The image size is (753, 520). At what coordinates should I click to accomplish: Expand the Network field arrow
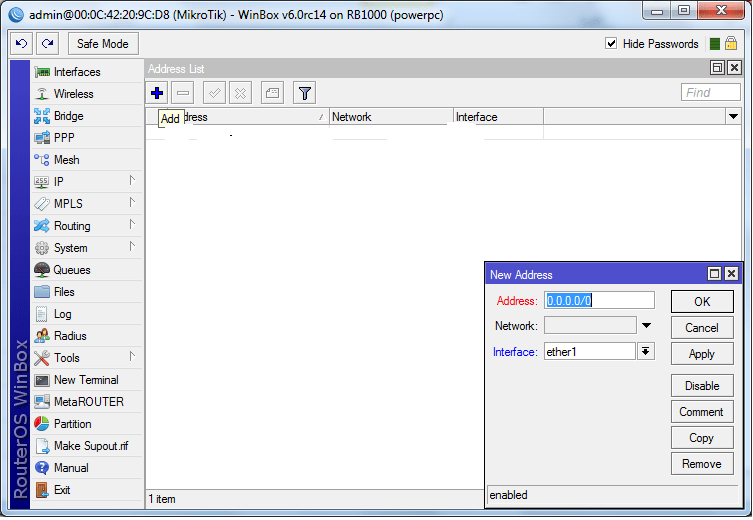[646, 326]
